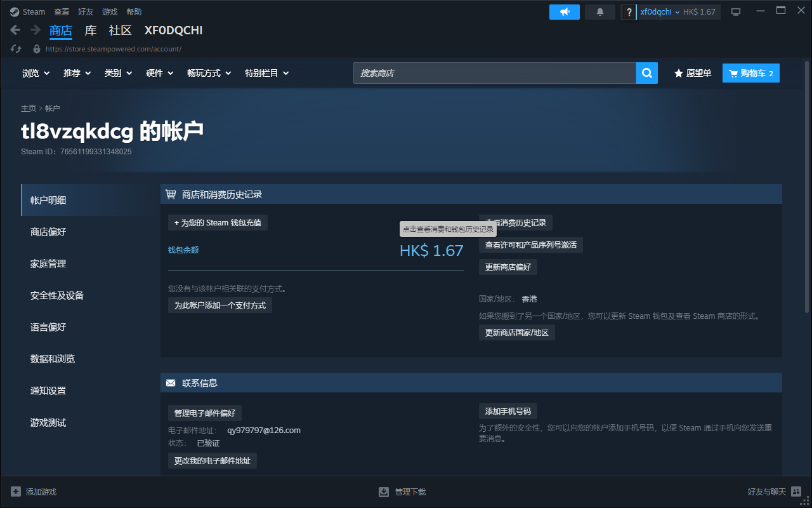Click 查看许可和产品序列号激活
Image resolution: width=812 pixels, height=508 pixels.
(x=531, y=245)
